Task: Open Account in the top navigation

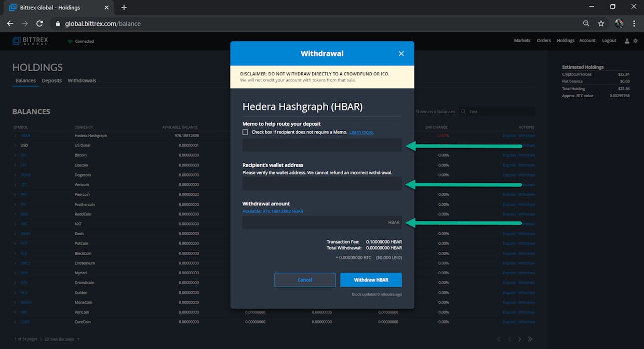Action: (587, 41)
